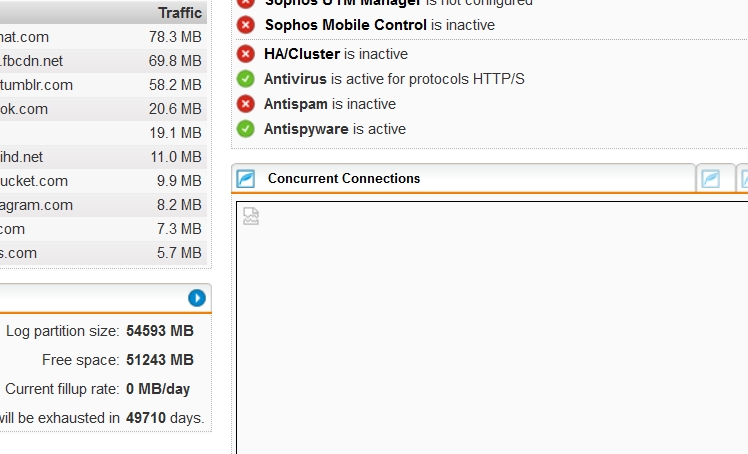Viewport: 748px width, 454px height.
Task: Open the Sophos Mobile Control status link
Action: 345,25
